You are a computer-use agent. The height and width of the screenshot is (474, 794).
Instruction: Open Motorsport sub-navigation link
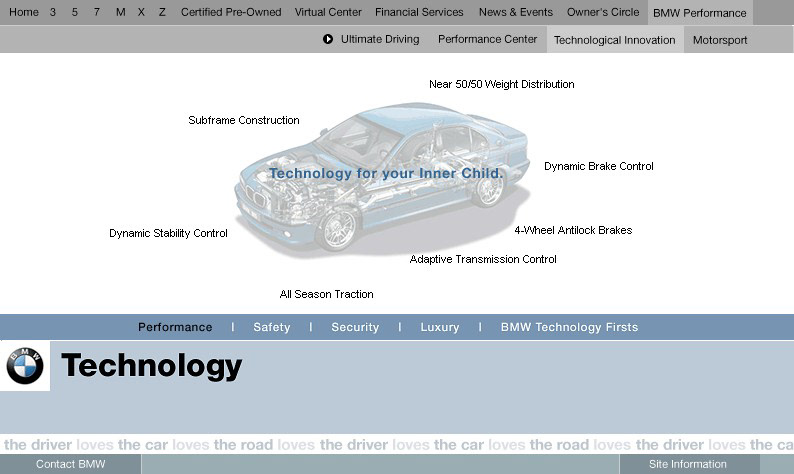click(x=720, y=40)
